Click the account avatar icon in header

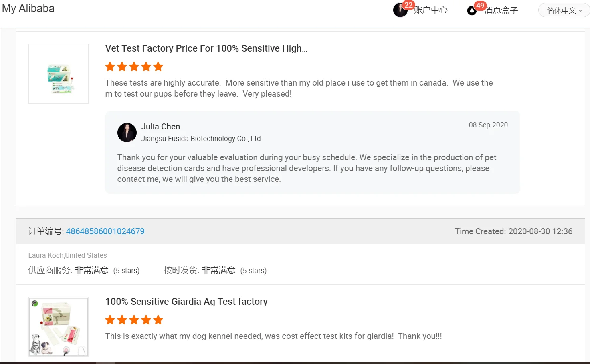(399, 11)
